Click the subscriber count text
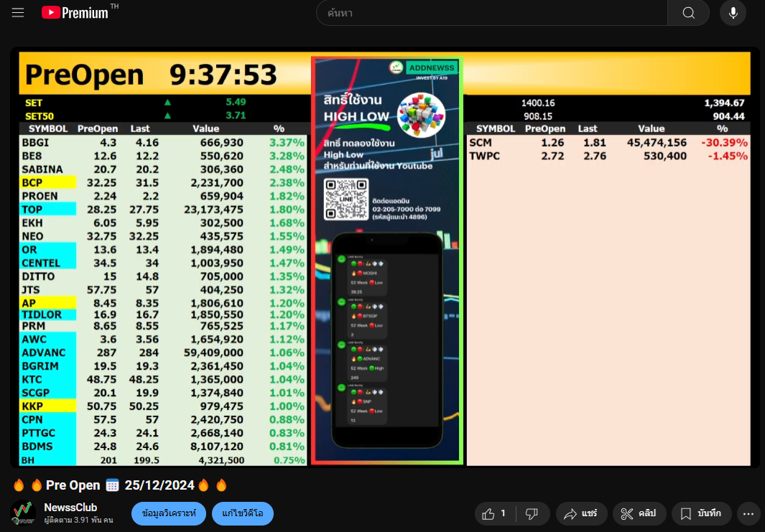This screenshot has height=532, width=765. tap(78, 520)
